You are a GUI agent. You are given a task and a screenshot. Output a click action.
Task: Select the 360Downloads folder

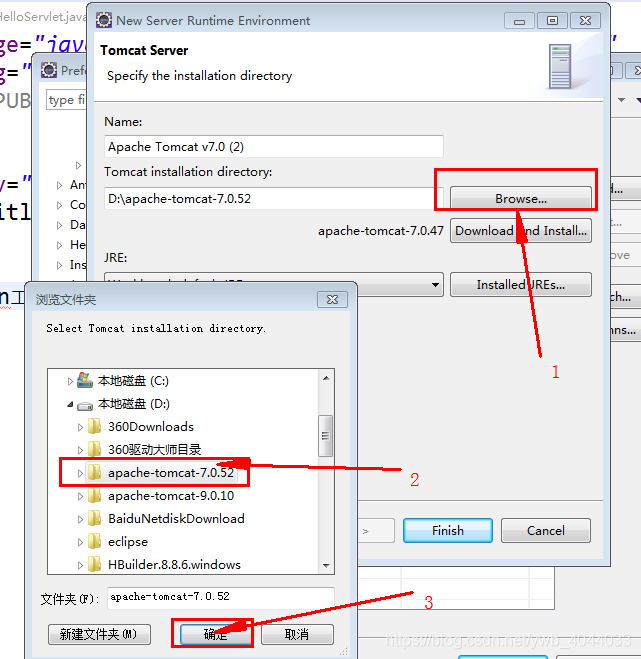click(151, 427)
